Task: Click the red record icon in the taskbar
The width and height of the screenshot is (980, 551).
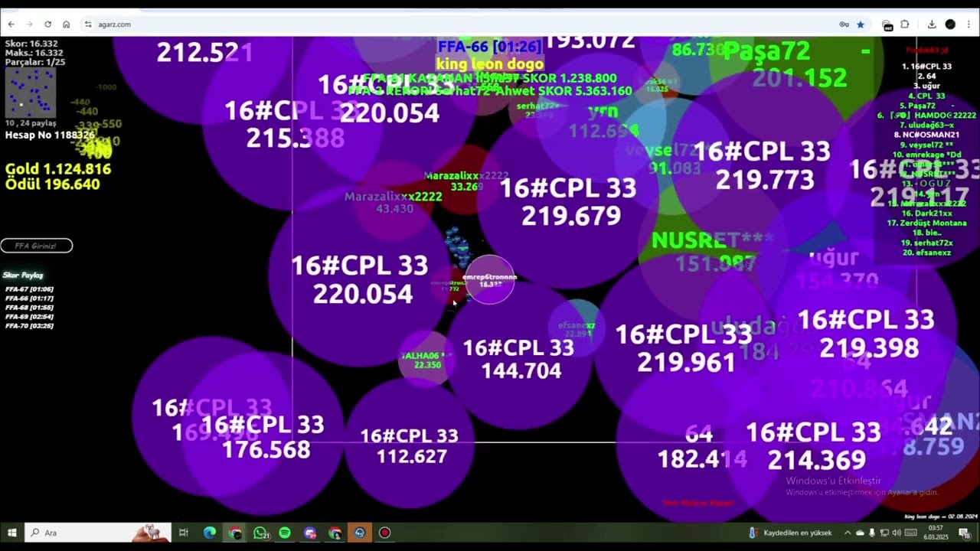Action: 384,533
